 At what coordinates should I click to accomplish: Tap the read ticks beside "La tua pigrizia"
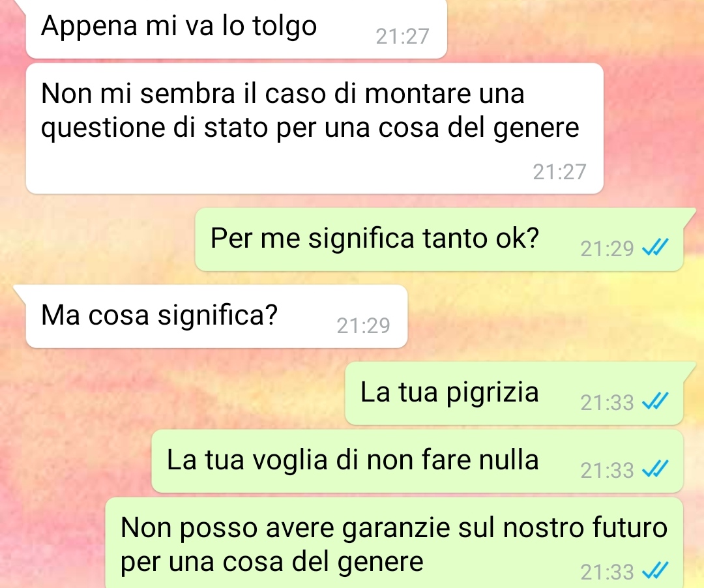(x=655, y=401)
